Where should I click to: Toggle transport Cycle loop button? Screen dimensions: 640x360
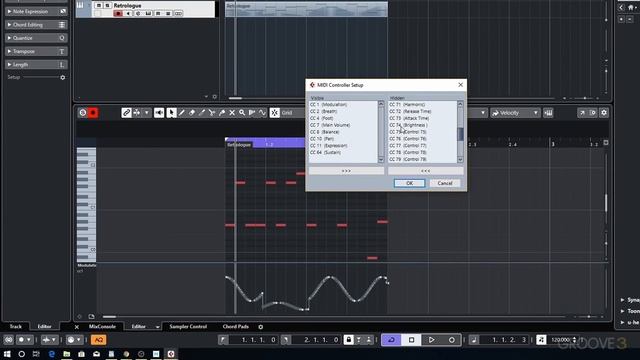391,340
